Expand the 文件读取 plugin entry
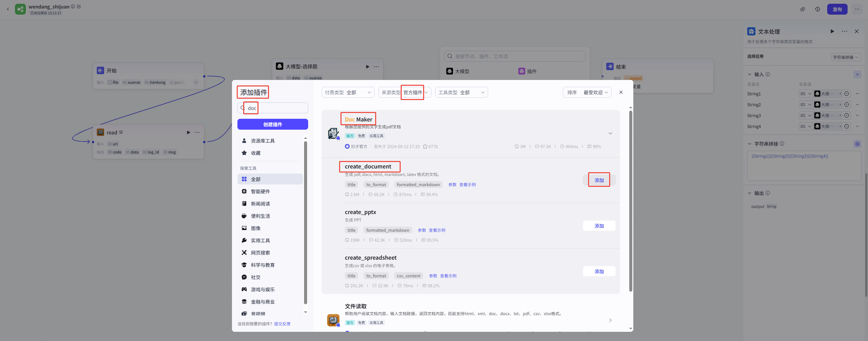Screen dimensions: 868x341 coord(610,320)
